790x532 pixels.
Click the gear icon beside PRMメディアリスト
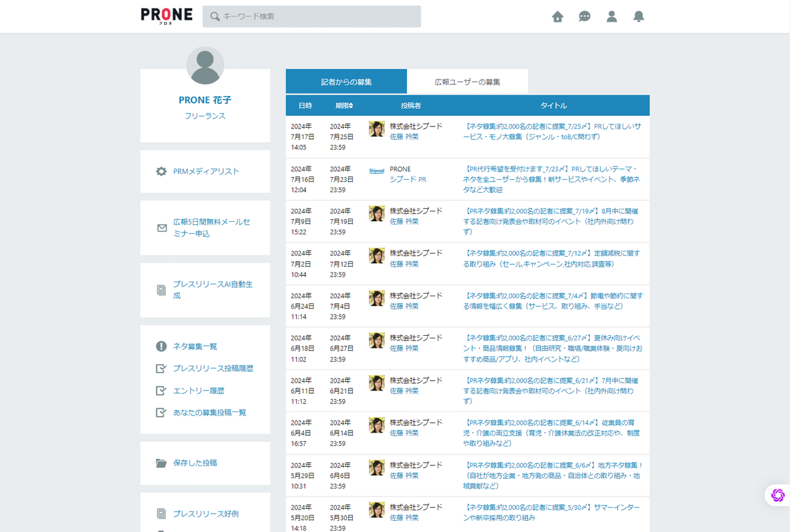[160, 170]
